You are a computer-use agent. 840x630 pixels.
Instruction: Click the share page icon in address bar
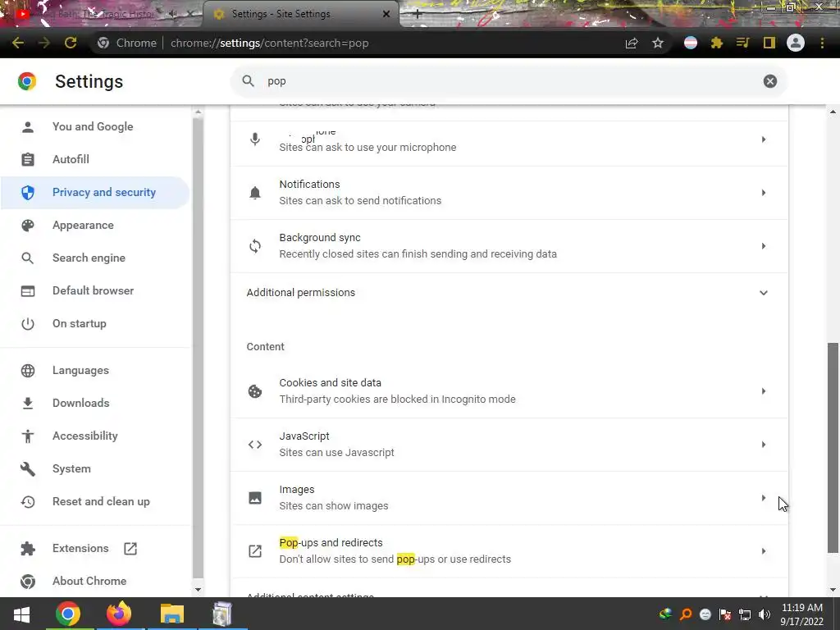click(x=632, y=43)
